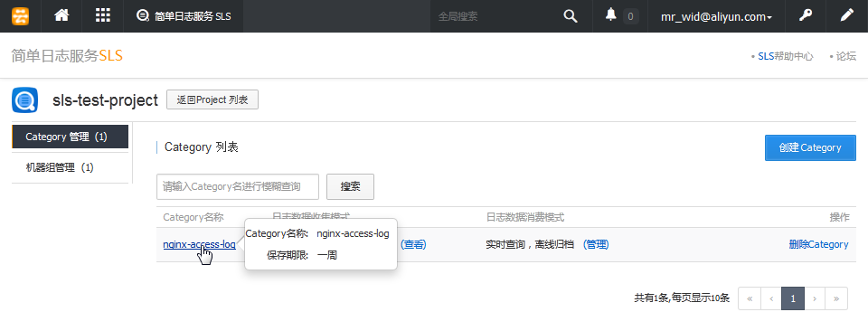868x331 pixels.
Task: Open the access key icon
Action: (806, 15)
